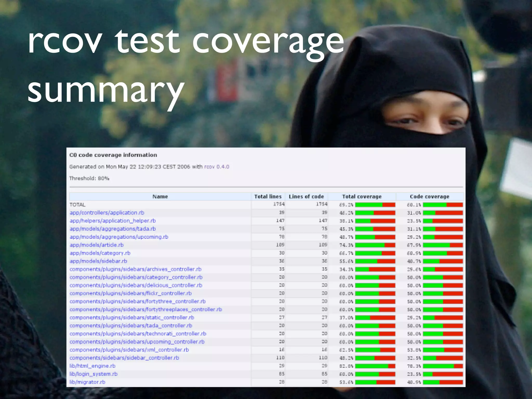Select app/models/aggregations/upcoming.rb link
The image size is (532, 399).
(x=119, y=237)
